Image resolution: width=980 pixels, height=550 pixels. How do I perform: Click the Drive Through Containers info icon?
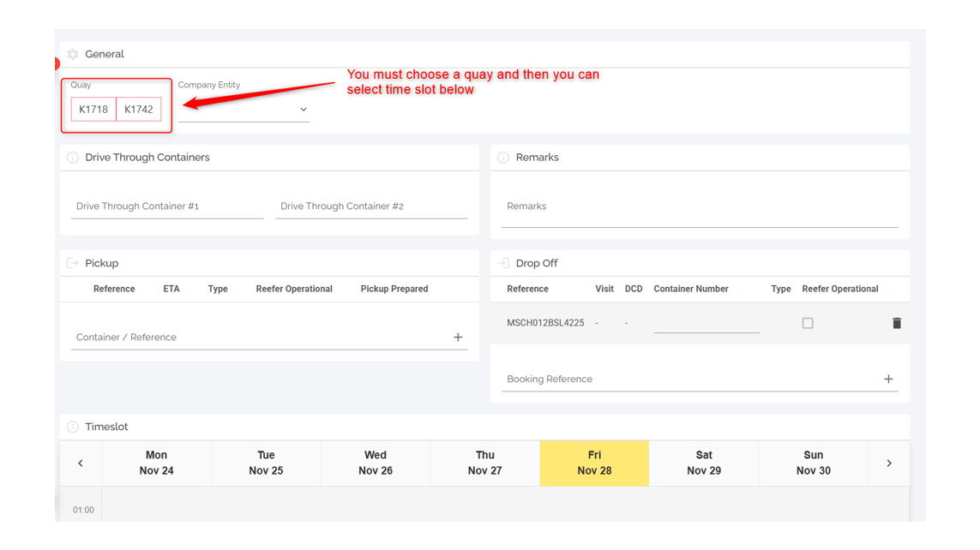(73, 158)
